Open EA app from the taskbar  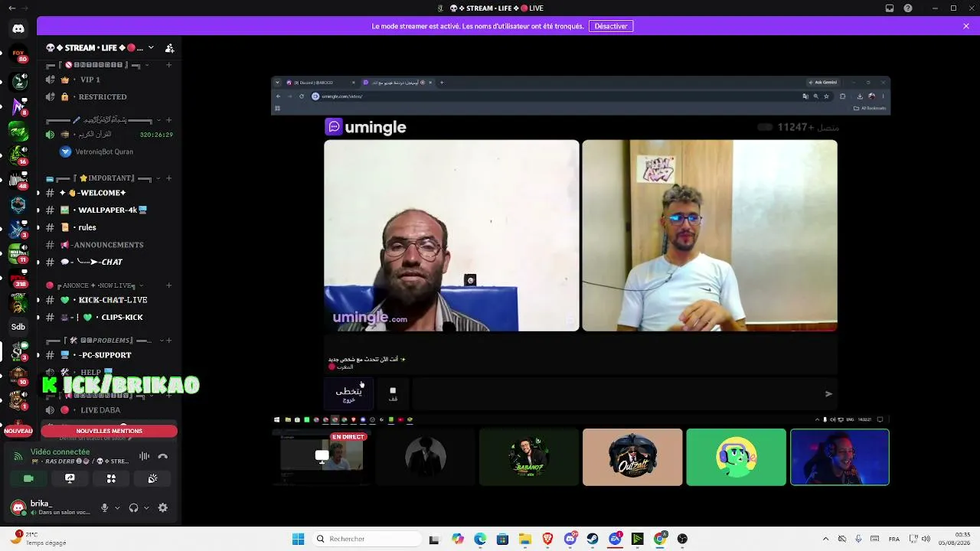(615, 539)
